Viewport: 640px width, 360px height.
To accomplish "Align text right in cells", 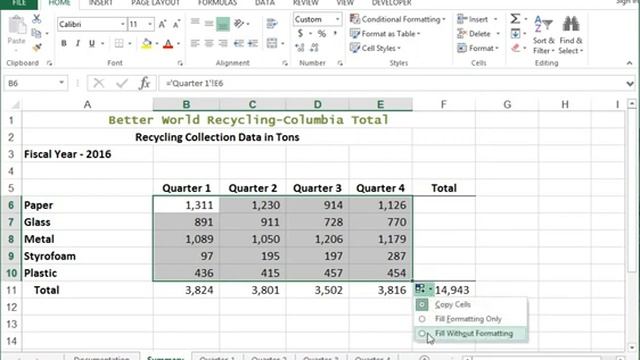I will (223, 43).
